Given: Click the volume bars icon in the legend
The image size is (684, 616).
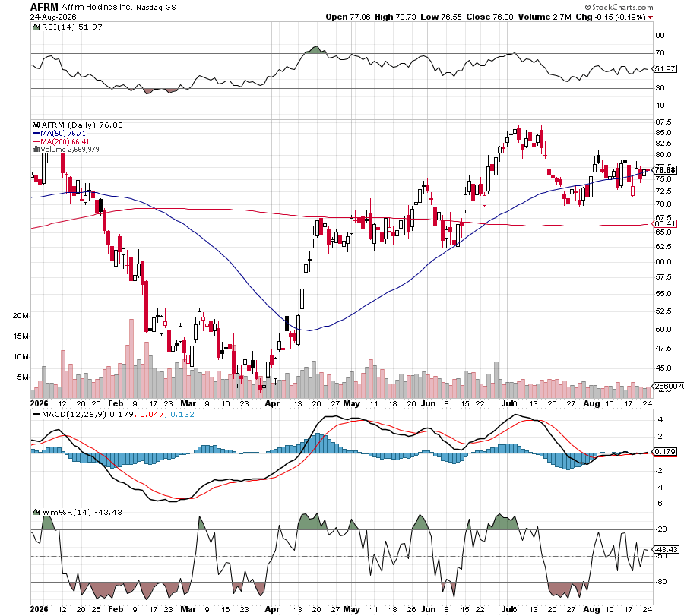Looking at the screenshot, I should click(x=36, y=150).
